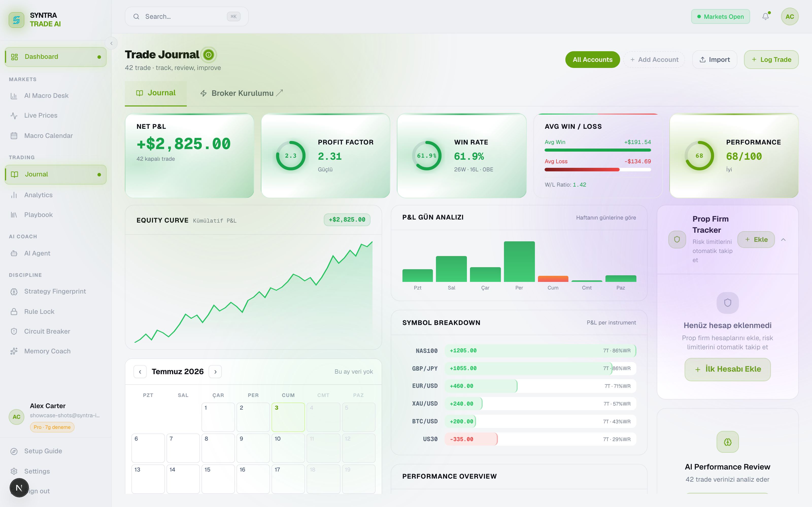
Task: Click the notification bell icon
Action: [765, 16]
